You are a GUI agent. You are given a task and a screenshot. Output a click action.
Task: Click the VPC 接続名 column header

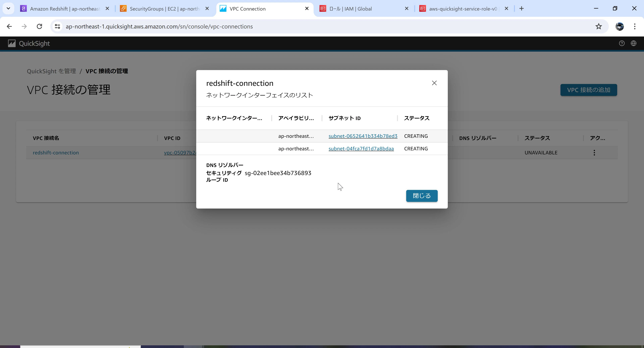pyautogui.click(x=46, y=138)
